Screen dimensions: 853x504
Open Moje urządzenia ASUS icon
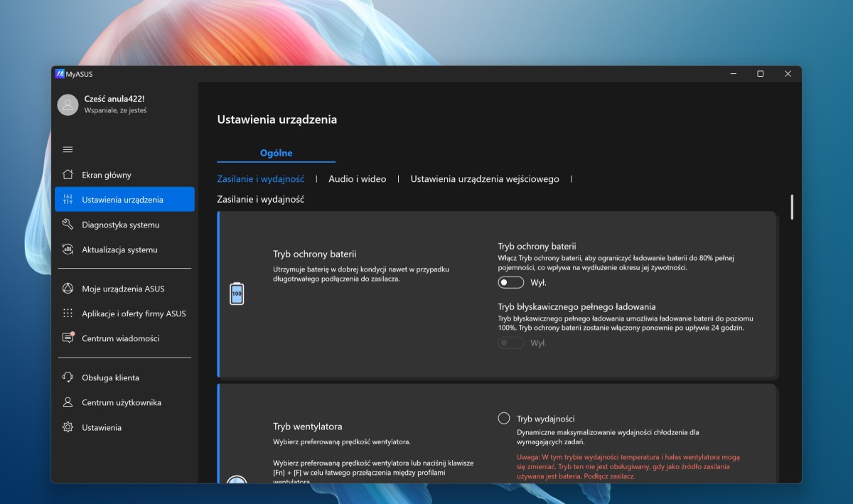point(68,289)
